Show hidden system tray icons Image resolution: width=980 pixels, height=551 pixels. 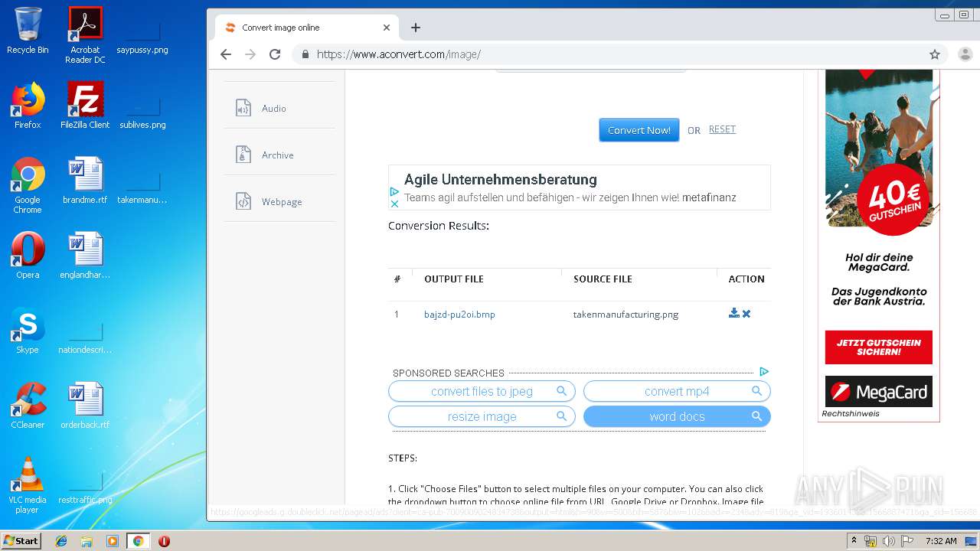coord(854,541)
